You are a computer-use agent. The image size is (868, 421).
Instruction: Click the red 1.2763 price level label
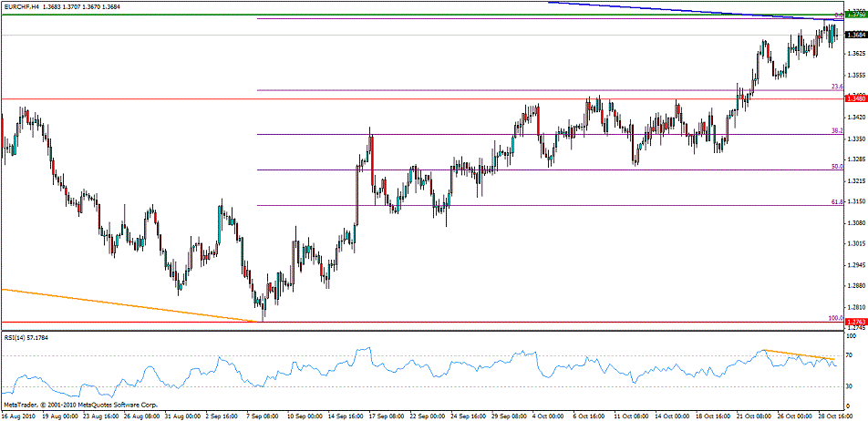point(856,322)
